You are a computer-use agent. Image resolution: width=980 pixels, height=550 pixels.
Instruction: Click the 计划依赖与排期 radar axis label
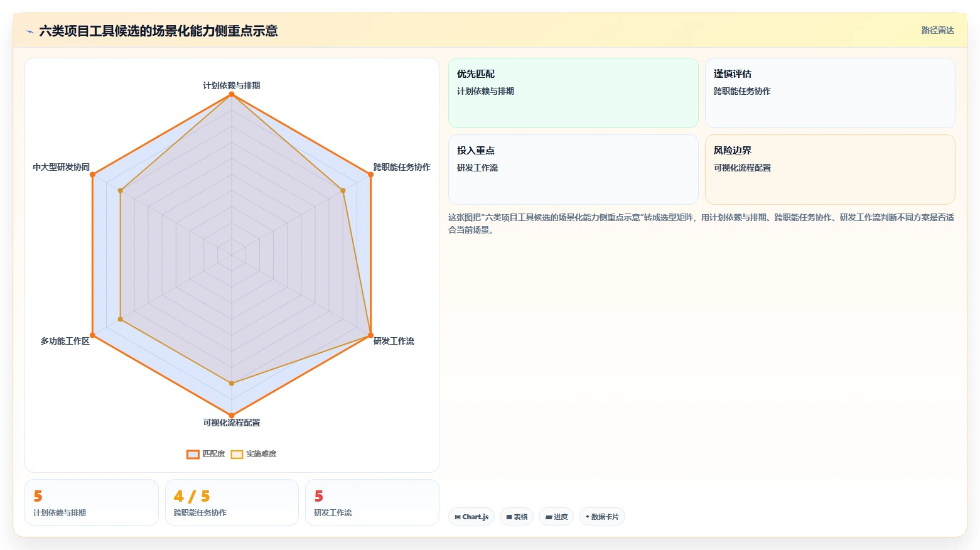(232, 85)
